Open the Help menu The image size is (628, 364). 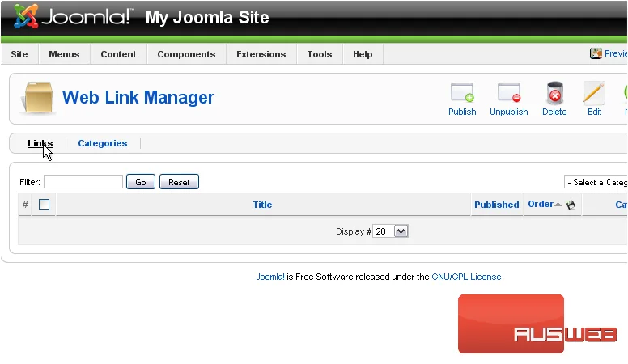click(363, 54)
